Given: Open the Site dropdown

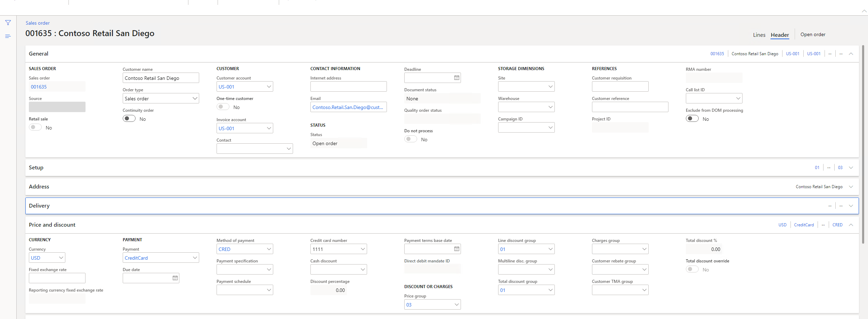Looking at the screenshot, I should pos(550,87).
